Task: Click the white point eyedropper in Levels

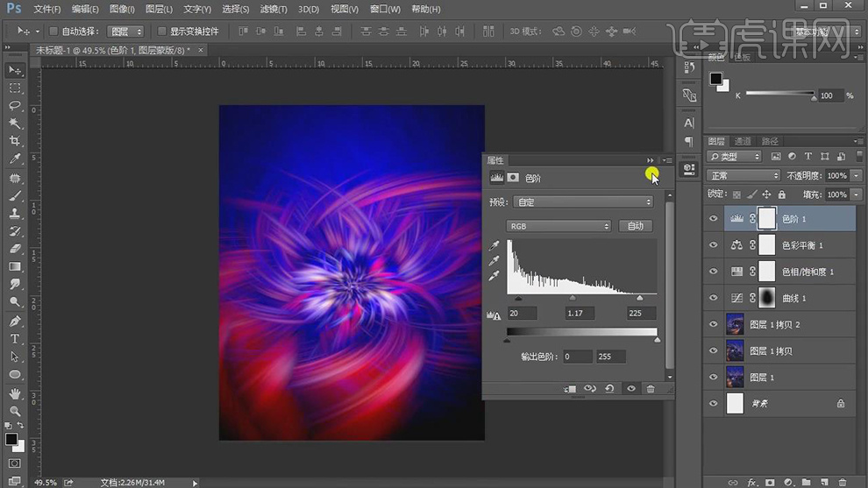Action: (494, 275)
